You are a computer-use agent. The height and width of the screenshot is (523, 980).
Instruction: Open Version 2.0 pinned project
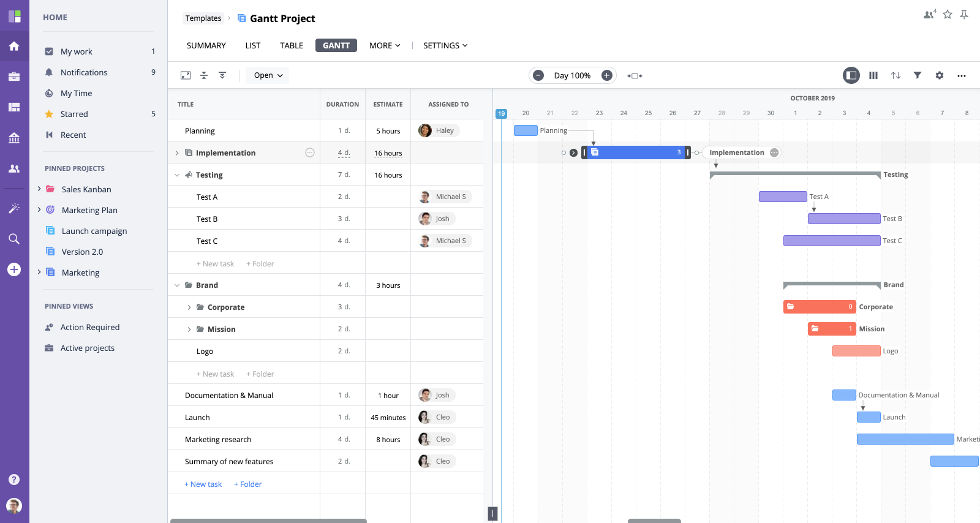[82, 252]
